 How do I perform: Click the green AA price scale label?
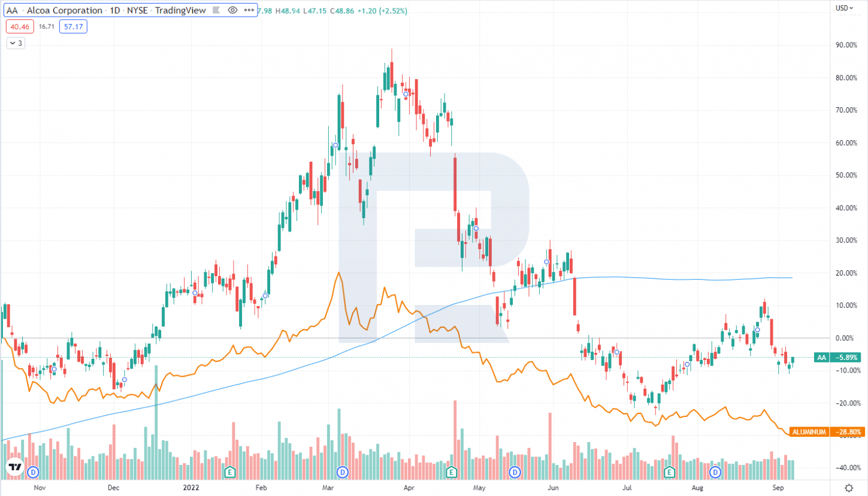(821, 358)
